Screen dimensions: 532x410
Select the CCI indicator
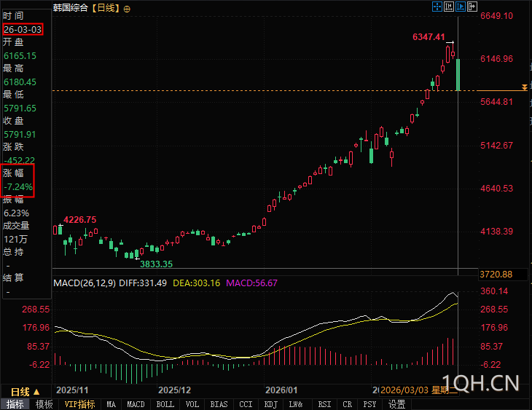[246, 404]
